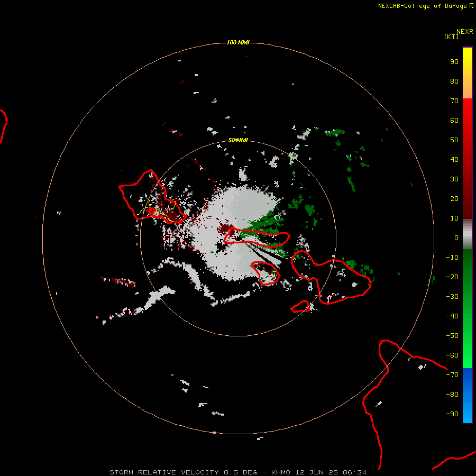The image size is (476, 476).
Task: Click the green inbound segment of velocity color bar
Action: click(467, 309)
